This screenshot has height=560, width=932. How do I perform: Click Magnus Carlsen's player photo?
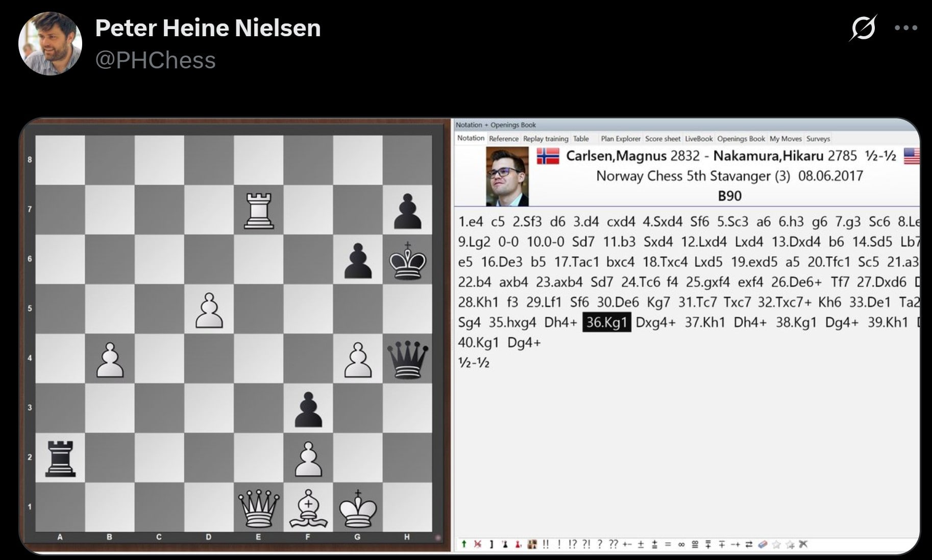pyautogui.click(x=507, y=176)
